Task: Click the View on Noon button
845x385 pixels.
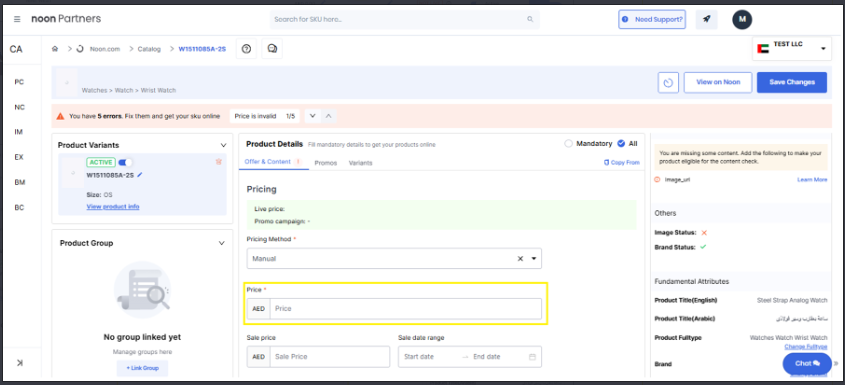Action: (718, 82)
